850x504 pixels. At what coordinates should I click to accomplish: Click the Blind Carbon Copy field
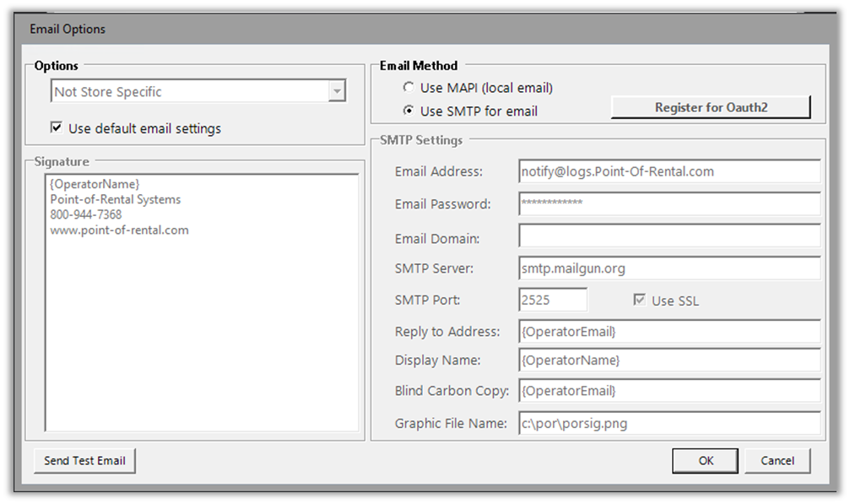[669, 391]
